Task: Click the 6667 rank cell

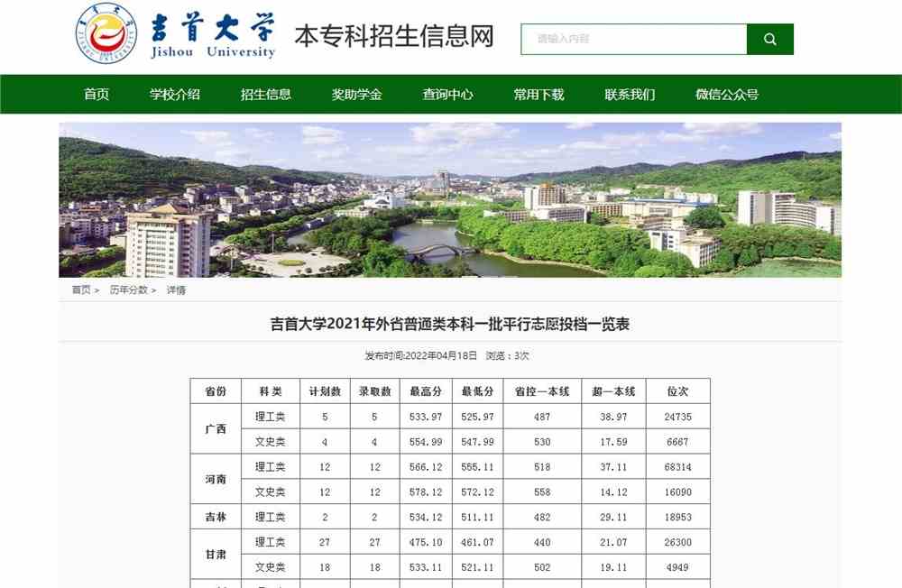Action: 677,441
